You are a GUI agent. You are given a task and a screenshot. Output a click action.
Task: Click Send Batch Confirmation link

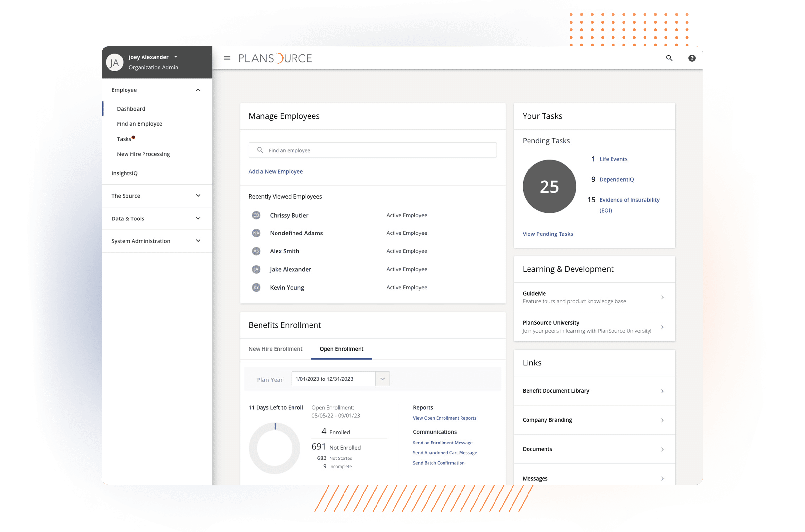point(439,463)
